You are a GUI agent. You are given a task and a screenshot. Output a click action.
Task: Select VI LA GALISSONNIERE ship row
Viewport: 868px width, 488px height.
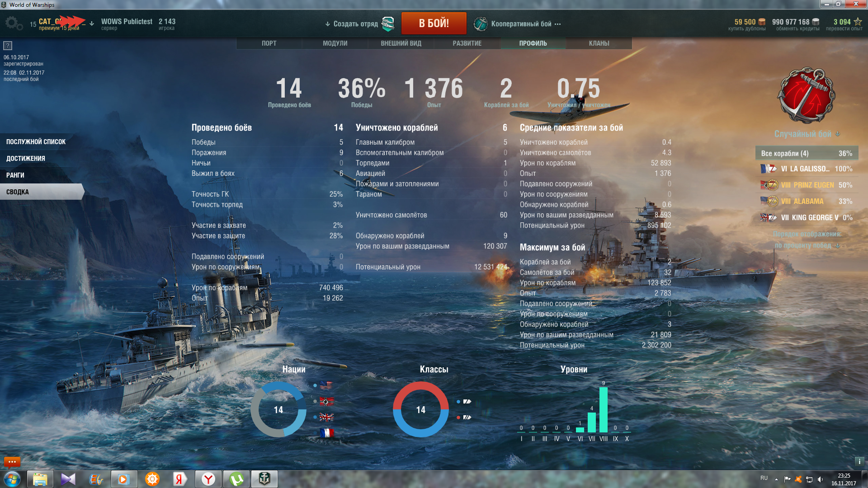(807, 169)
